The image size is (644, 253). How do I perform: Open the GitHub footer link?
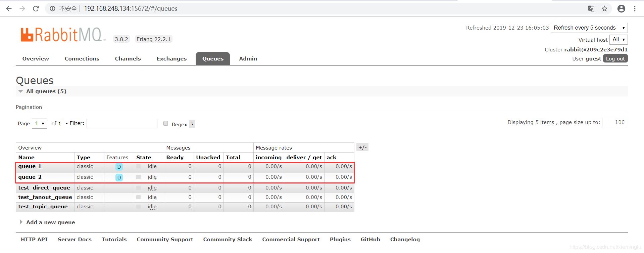[x=370, y=240]
